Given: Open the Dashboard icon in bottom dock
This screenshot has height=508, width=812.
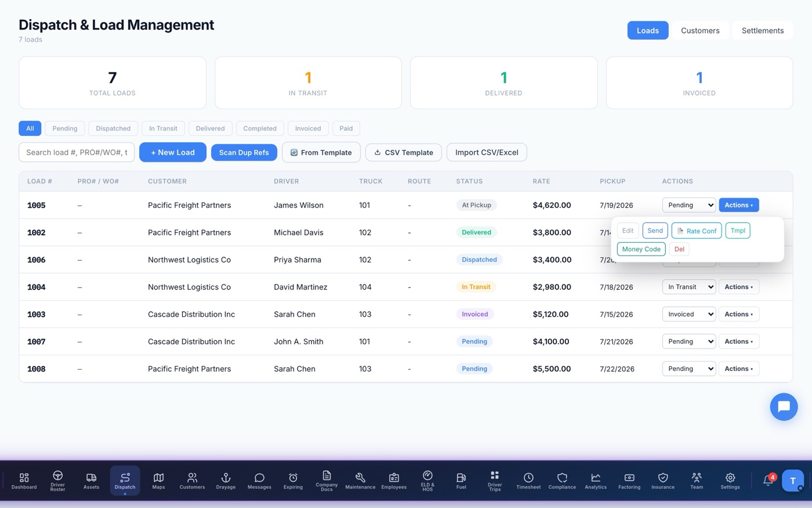Looking at the screenshot, I should tap(24, 481).
